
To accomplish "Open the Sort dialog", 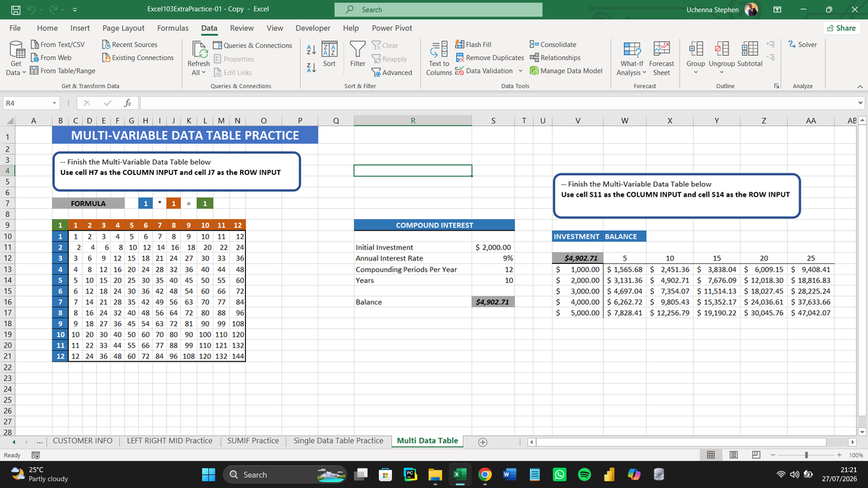I will pyautogui.click(x=328, y=54).
